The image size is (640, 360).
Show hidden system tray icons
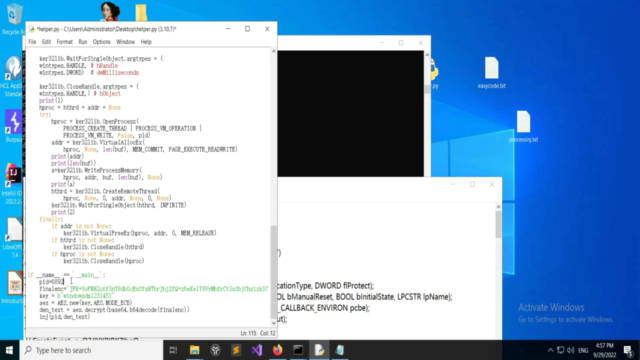550,350
